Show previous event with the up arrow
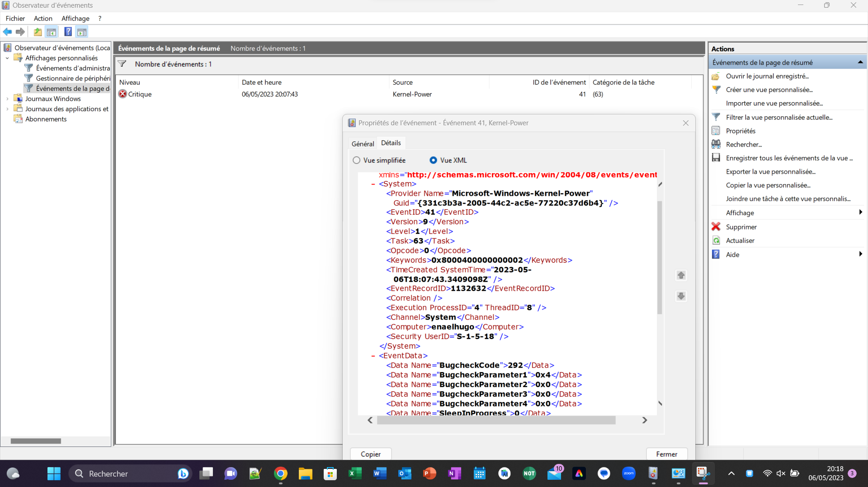Viewport: 868px width, 487px height. coord(681,275)
